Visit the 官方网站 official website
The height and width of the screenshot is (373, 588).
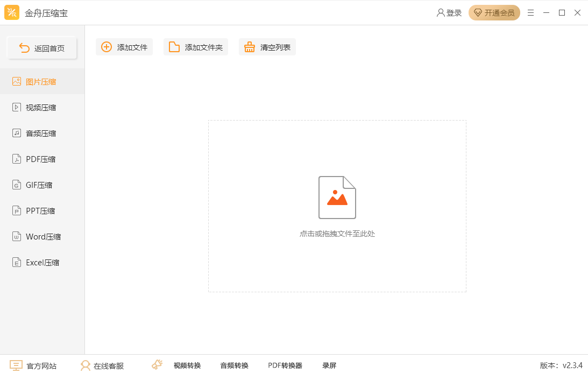(33, 365)
